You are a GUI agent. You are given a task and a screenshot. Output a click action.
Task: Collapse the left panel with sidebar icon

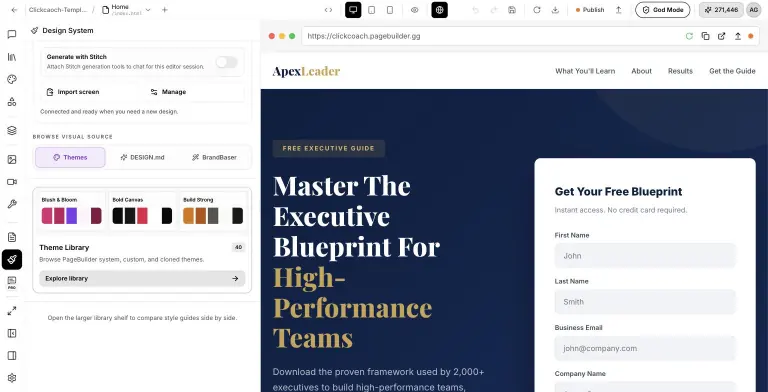tap(12, 333)
